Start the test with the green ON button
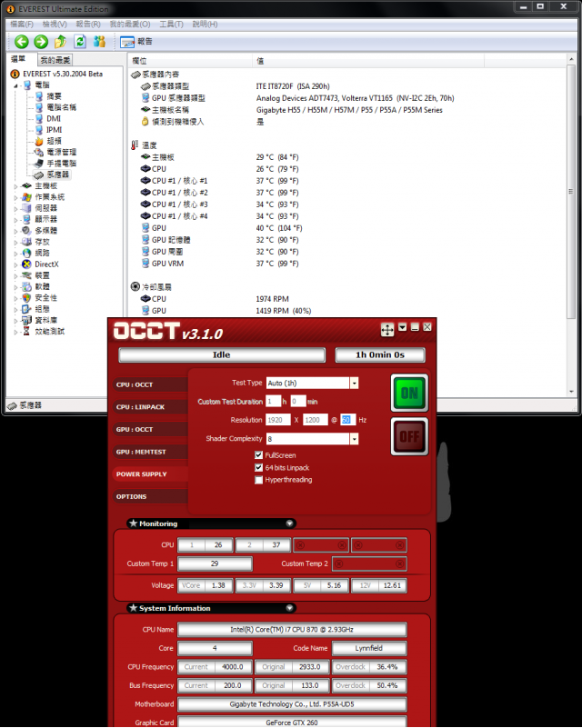Image resolution: width=582 pixels, height=728 pixels. (x=409, y=394)
